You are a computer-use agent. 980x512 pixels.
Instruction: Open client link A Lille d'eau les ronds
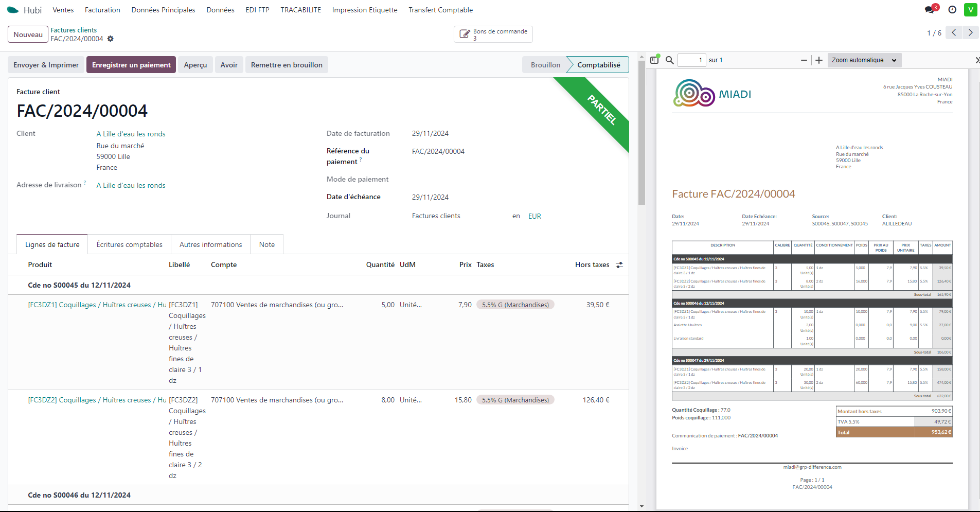tap(131, 134)
